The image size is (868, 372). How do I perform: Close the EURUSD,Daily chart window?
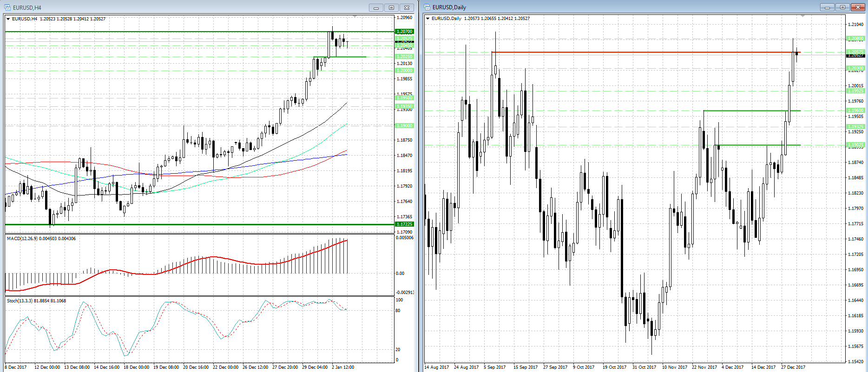coord(858,7)
